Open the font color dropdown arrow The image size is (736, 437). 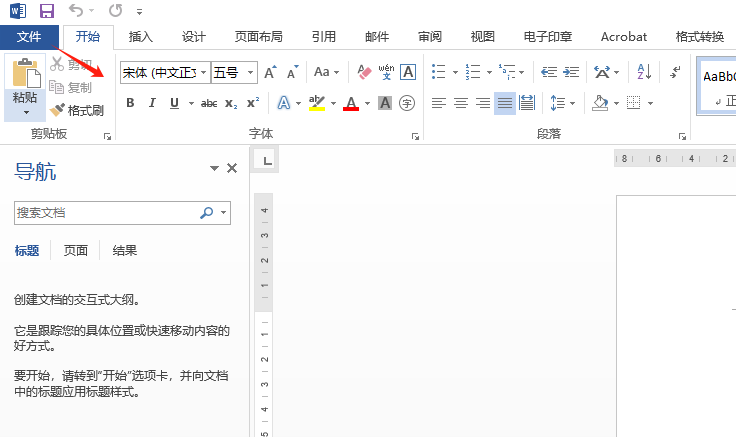[367, 103]
